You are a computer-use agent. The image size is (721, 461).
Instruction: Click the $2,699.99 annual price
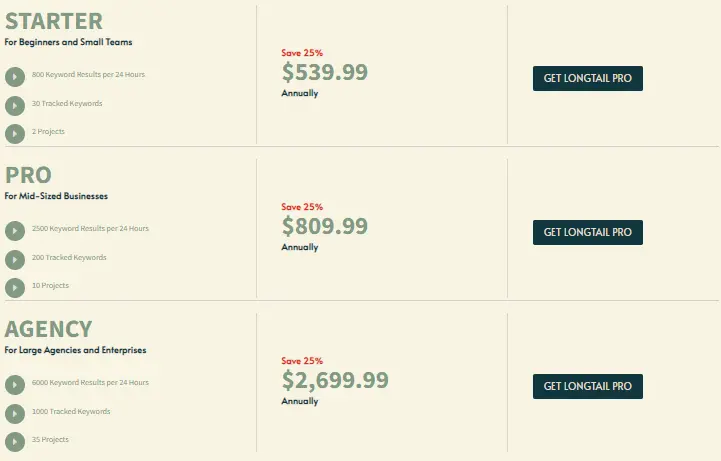click(x=335, y=381)
